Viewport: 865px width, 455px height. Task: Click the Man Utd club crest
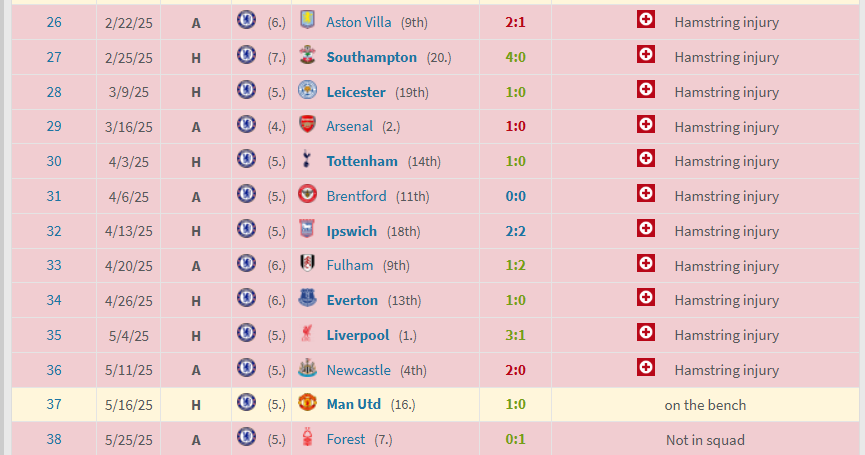click(x=307, y=402)
